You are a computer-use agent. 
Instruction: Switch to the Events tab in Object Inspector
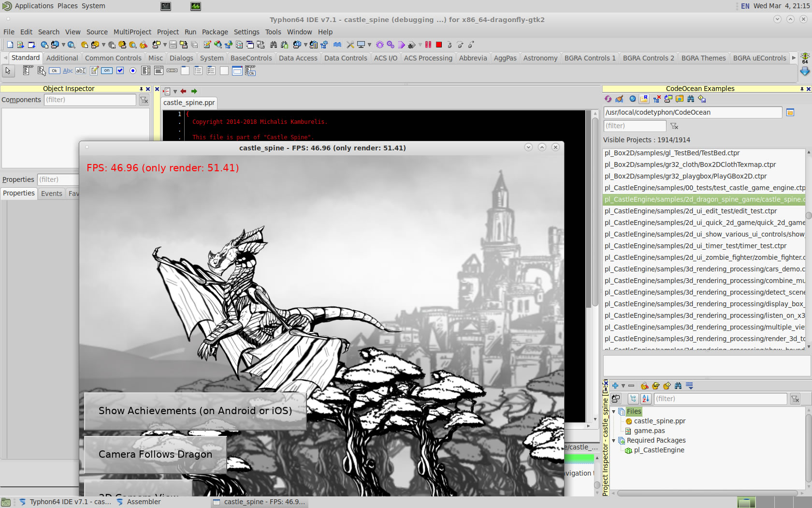(x=52, y=194)
